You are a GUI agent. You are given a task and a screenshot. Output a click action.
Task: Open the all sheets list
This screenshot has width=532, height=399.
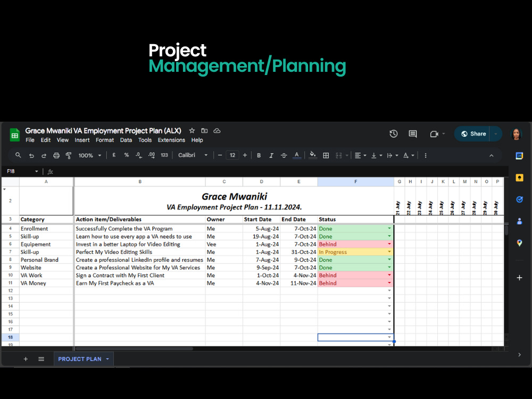[x=41, y=359]
